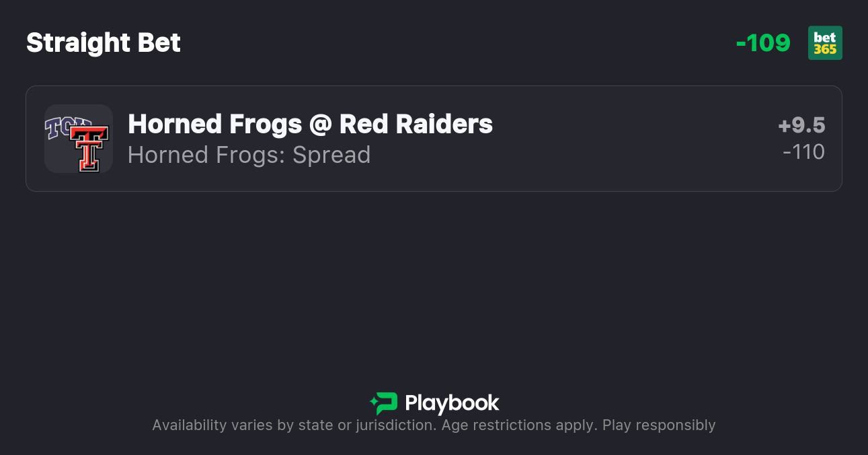Select the green -109 odds value
This screenshot has width=868, height=455.
tap(763, 43)
